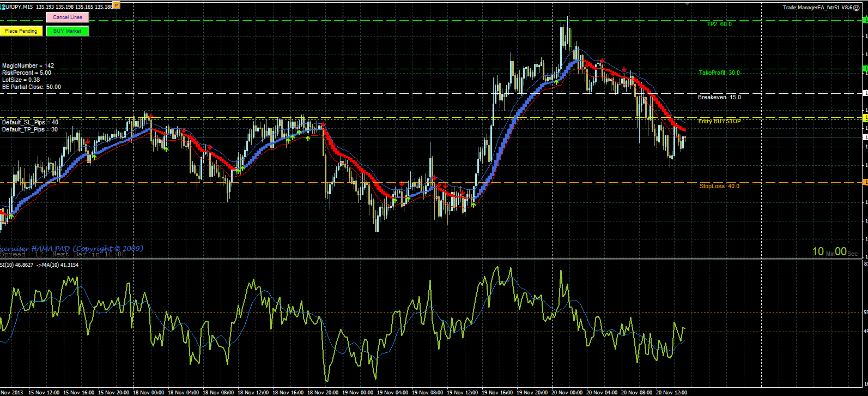Screen dimensions: 868x396
Task: Click the 20 Nov 12:00 time axis label
Action: pos(671,392)
